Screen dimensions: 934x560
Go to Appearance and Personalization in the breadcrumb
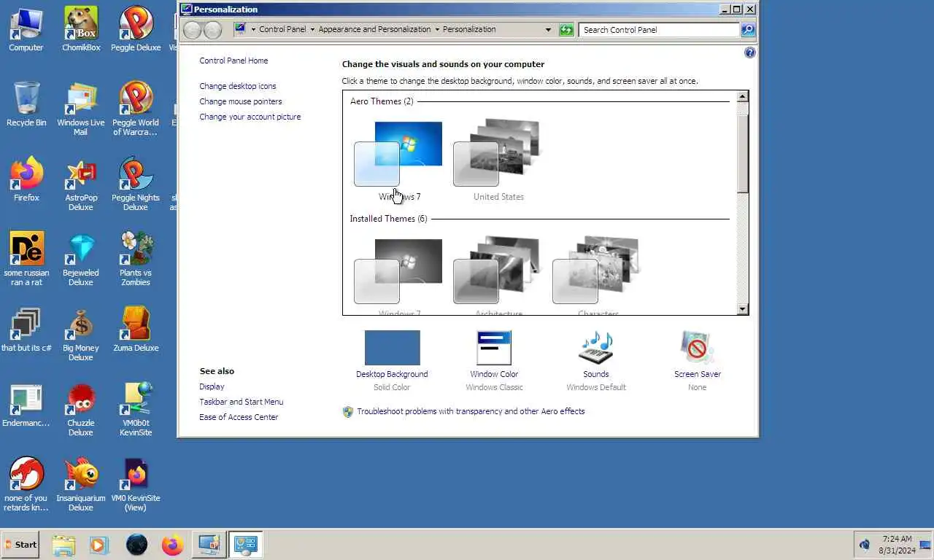click(374, 30)
